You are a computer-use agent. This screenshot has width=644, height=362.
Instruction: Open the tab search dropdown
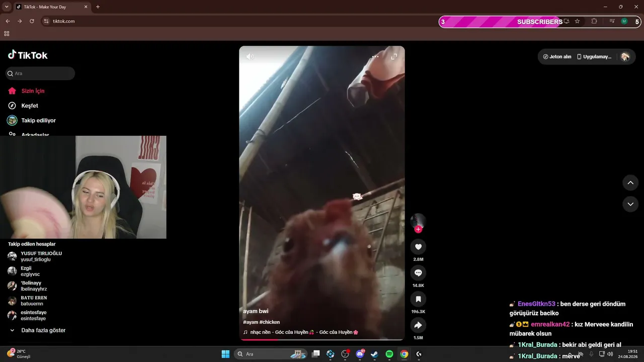(x=7, y=7)
